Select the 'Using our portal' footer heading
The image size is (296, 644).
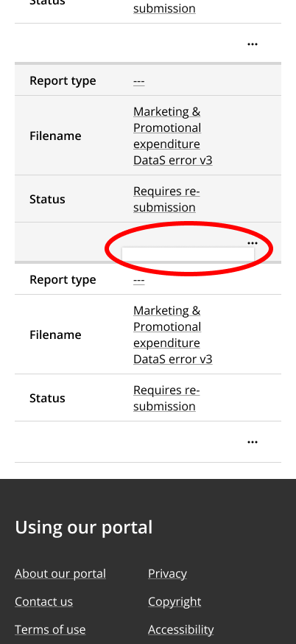(84, 528)
